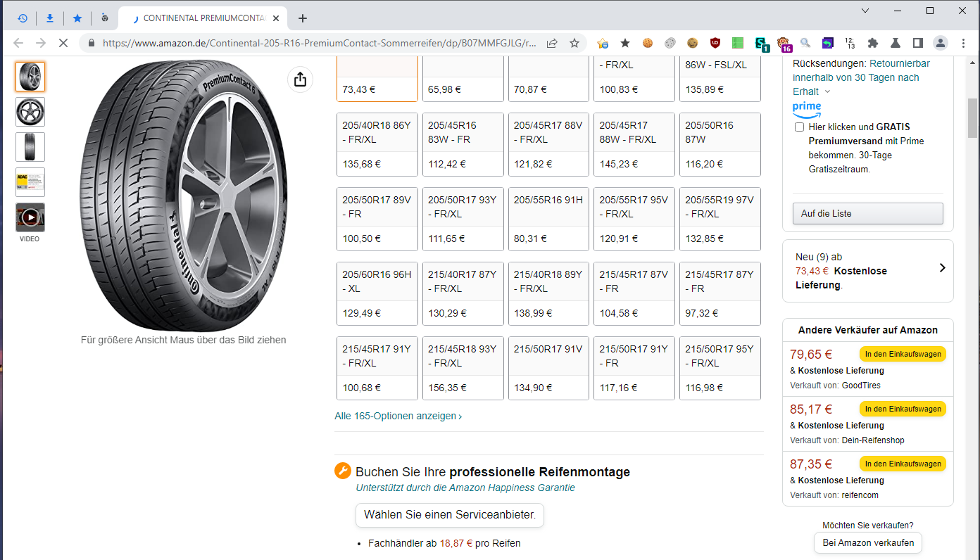Open the Chrome profile avatar
980x560 pixels.
pyautogui.click(x=941, y=43)
